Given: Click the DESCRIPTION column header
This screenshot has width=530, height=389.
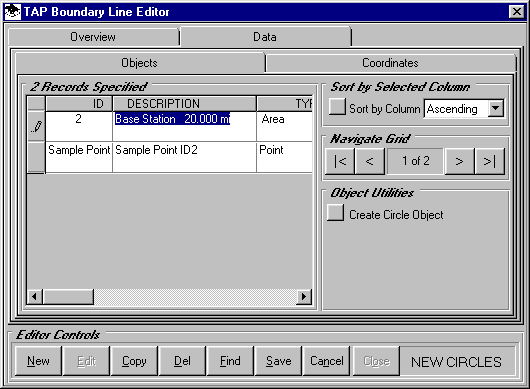Looking at the screenshot, I should coord(185,103).
